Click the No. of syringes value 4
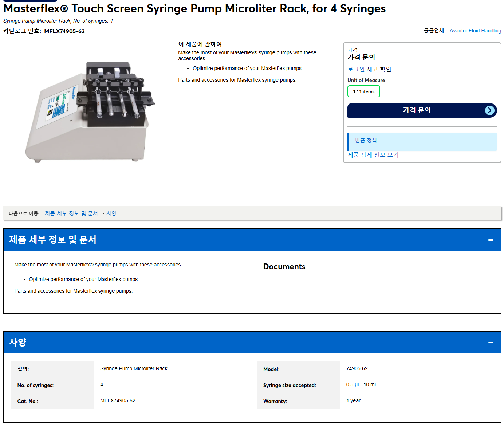The width and height of the screenshot is (504, 430). [102, 385]
